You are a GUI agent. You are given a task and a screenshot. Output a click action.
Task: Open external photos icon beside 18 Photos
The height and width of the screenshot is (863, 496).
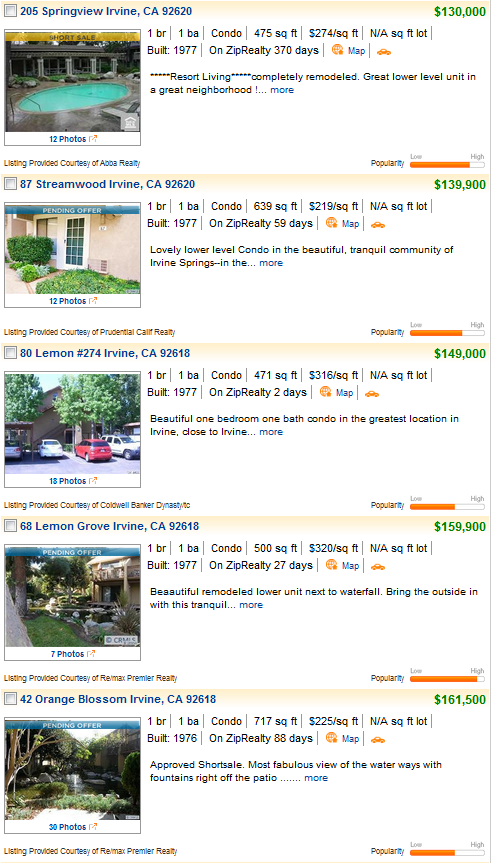(93, 481)
